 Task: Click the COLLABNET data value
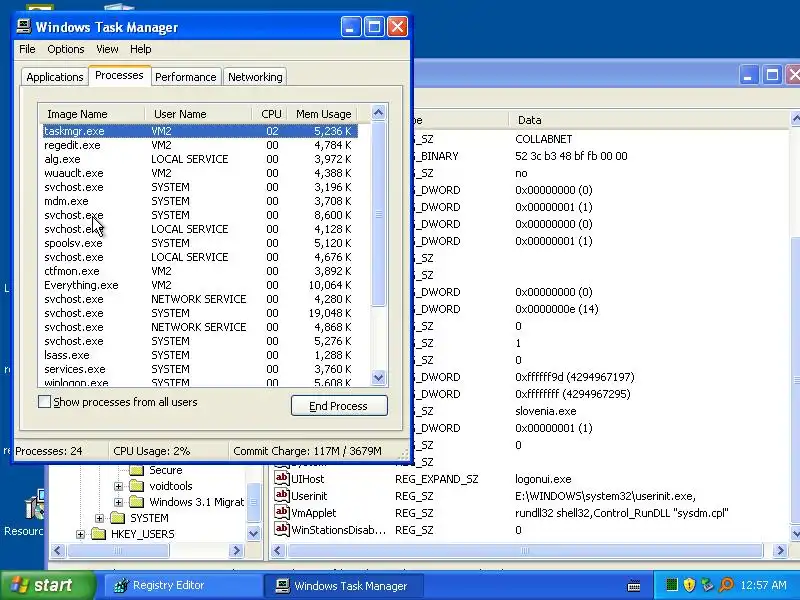[543, 139]
